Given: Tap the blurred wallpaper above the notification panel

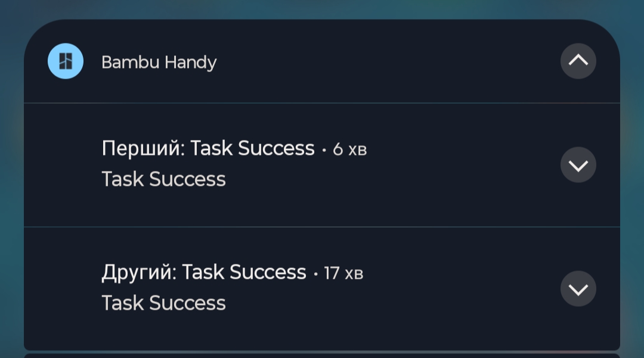Looking at the screenshot, I should click(x=322, y=8).
